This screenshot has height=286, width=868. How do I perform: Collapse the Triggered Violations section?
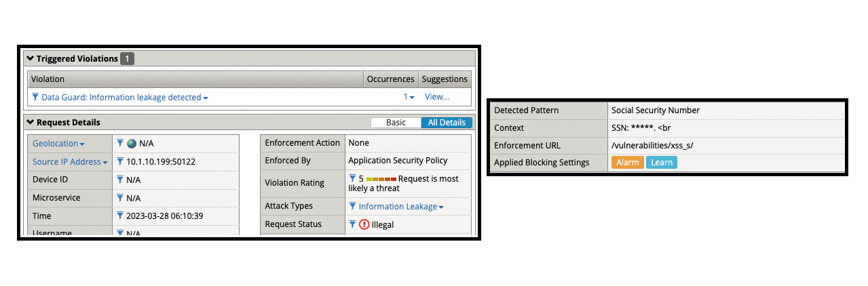point(30,59)
